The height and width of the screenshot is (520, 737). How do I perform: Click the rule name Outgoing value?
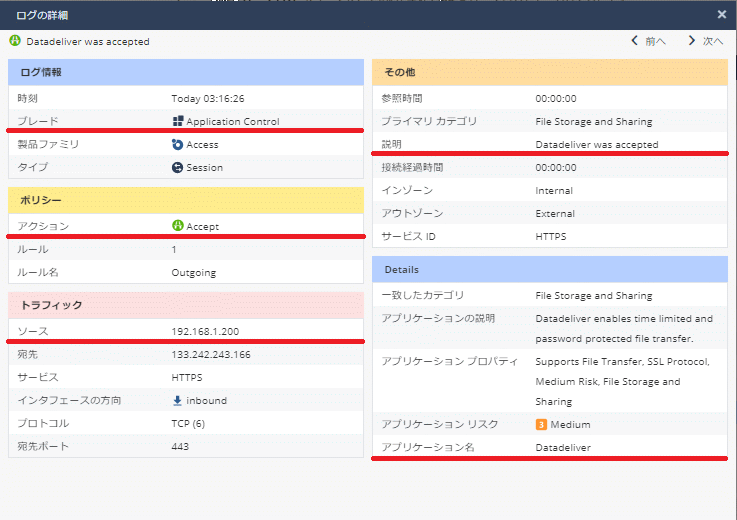pyautogui.click(x=194, y=272)
